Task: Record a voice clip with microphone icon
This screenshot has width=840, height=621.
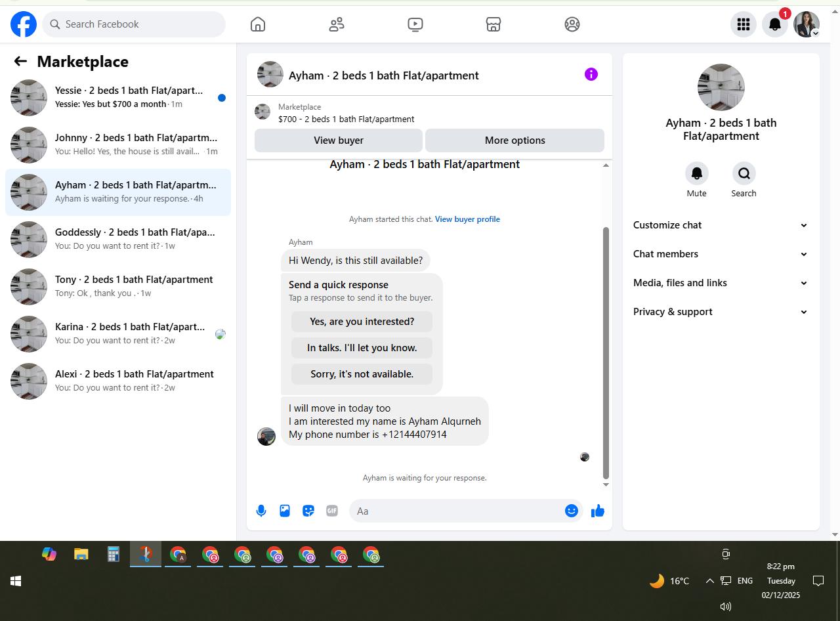Action: click(261, 511)
